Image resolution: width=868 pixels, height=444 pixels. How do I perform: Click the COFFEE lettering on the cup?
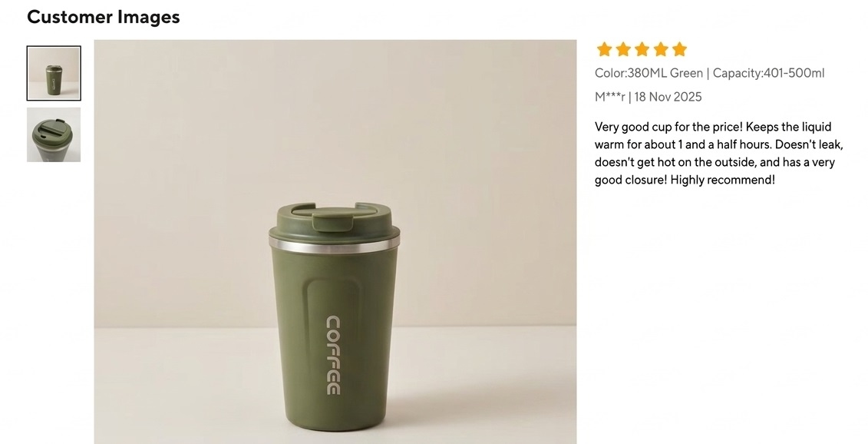click(333, 356)
